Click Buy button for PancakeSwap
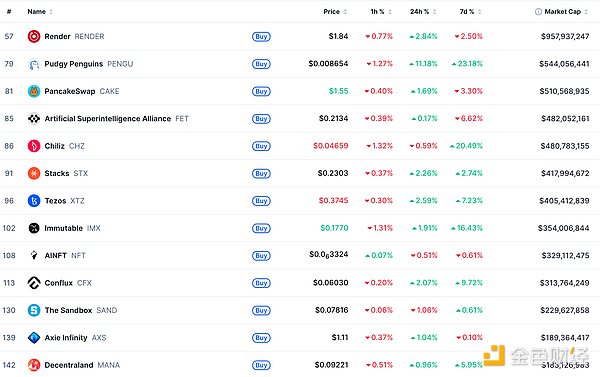600x377 pixels. pos(261,91)
